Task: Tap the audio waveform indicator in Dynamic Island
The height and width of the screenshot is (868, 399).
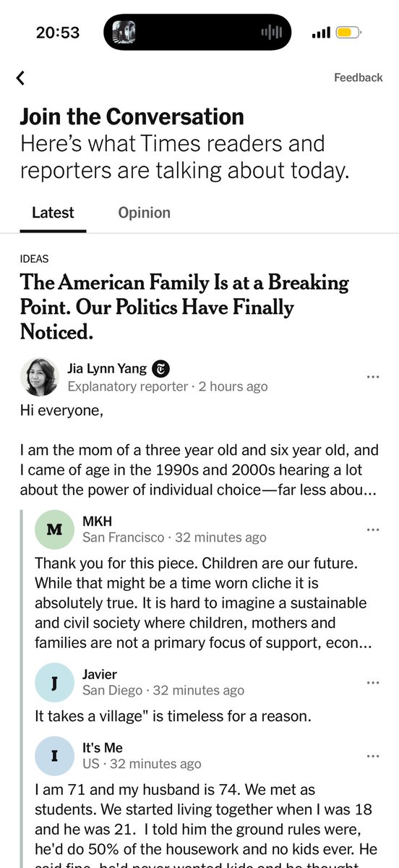Action: pyautogui.click(x=270, y=33)
